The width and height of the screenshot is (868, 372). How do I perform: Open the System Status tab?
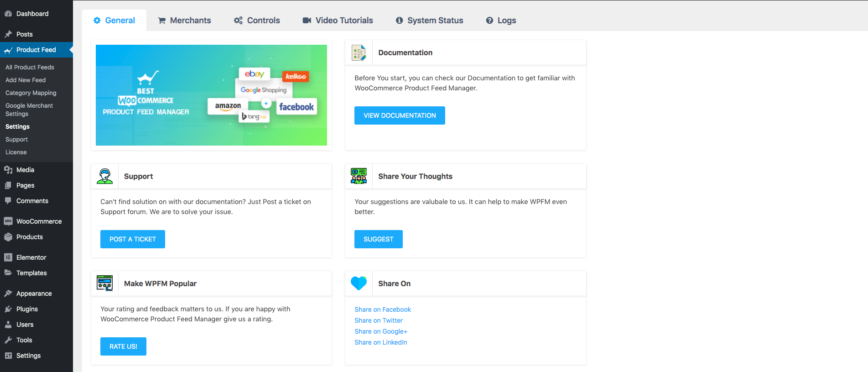coord(429,21)
